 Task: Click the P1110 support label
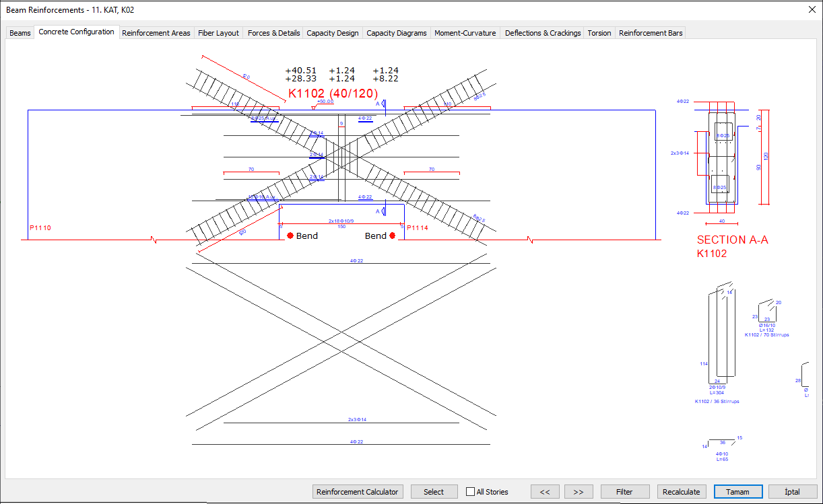click(40, 227)
